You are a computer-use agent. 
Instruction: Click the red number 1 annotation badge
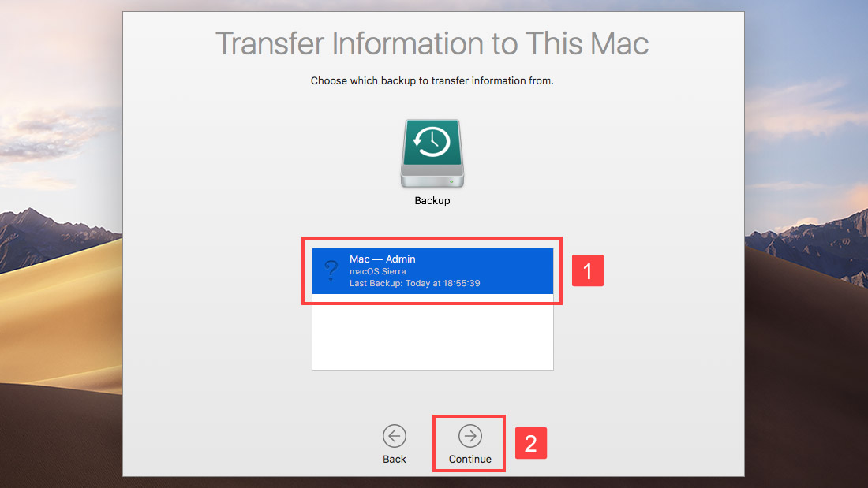[x=587, y=270]
